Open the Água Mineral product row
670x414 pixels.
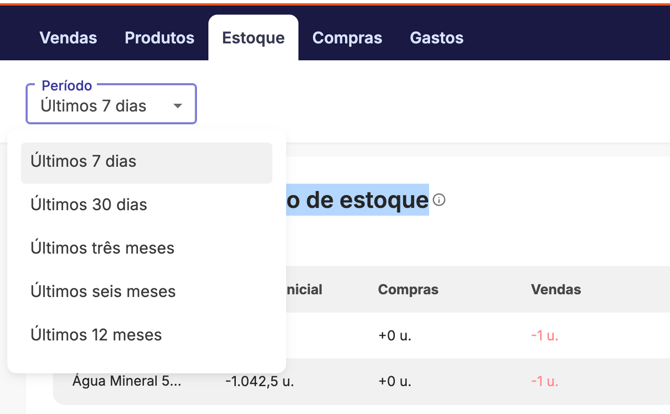127,381
